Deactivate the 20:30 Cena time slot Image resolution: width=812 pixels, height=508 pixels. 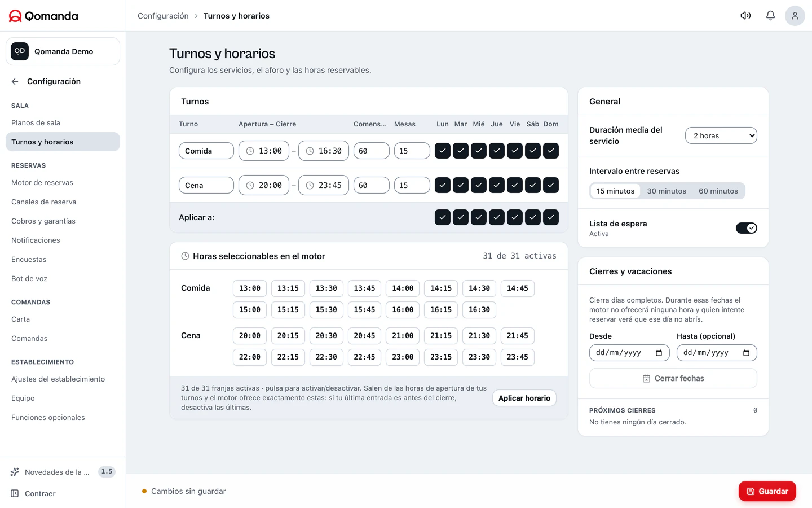(x=326, y=335)
